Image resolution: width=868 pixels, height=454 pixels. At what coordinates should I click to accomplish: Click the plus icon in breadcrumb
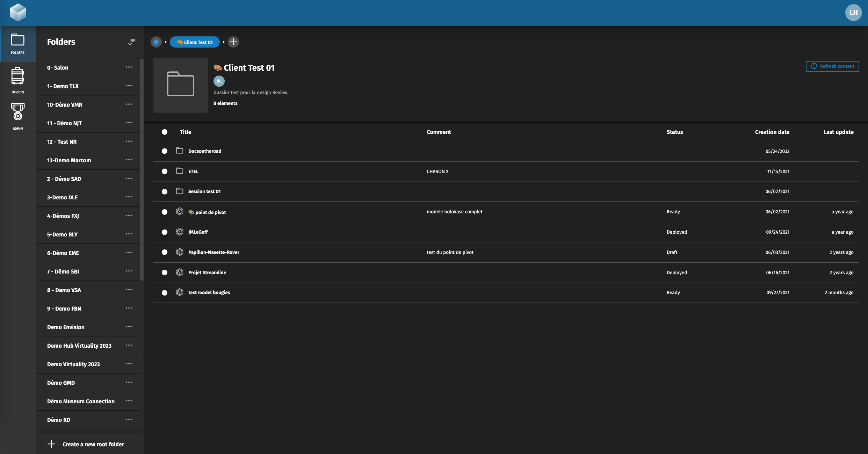click(233, 42)
